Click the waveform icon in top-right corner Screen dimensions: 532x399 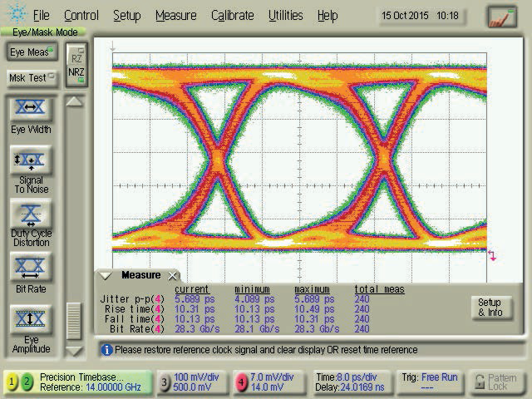501,16
